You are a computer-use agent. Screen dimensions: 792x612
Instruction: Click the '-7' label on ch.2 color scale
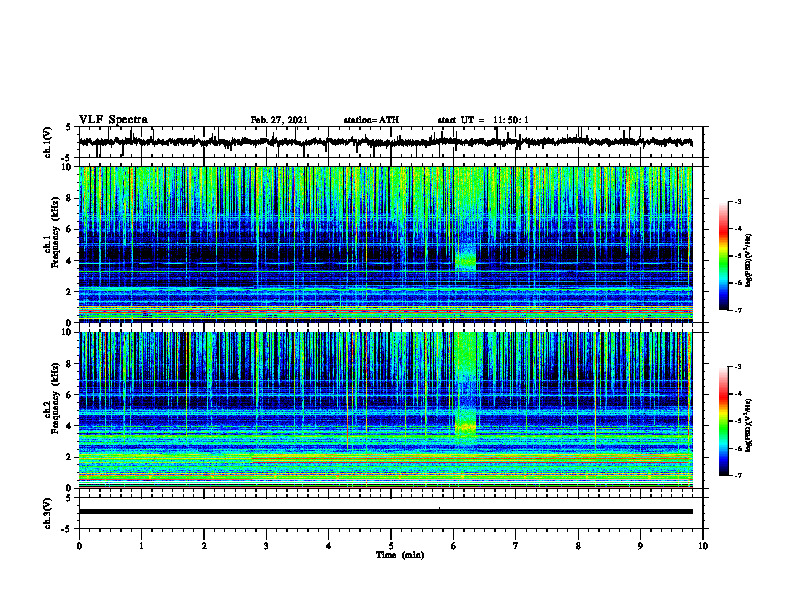[x=738, y=476]
